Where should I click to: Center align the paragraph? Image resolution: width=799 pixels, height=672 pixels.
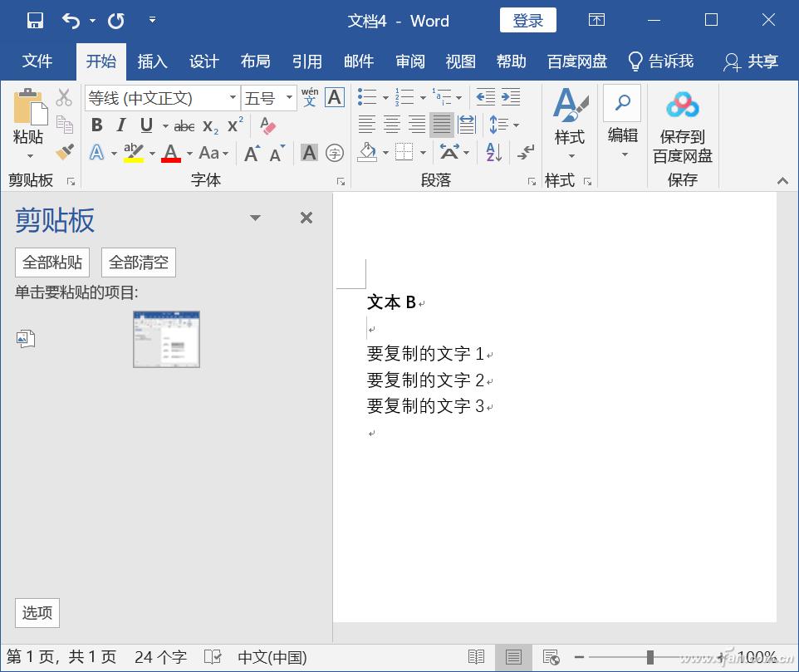(391, 125)
